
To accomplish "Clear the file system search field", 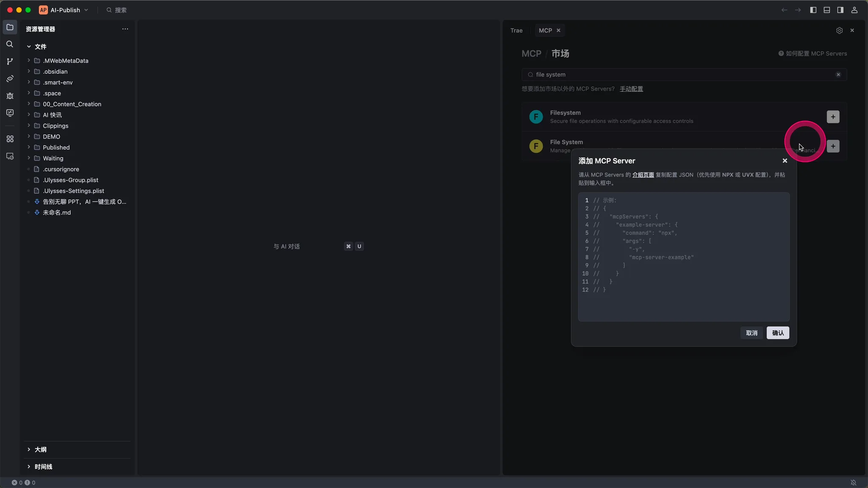I will [838, 75].
